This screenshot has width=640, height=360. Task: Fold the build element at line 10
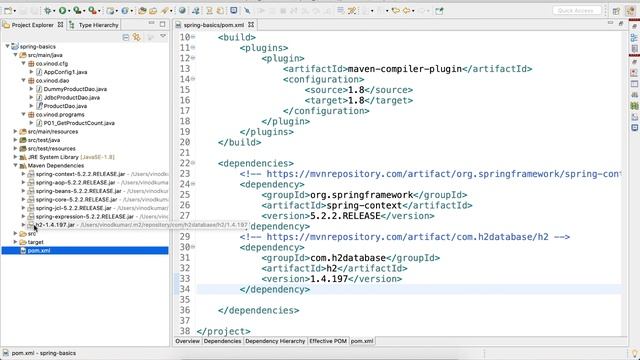[x=193, y=37]
